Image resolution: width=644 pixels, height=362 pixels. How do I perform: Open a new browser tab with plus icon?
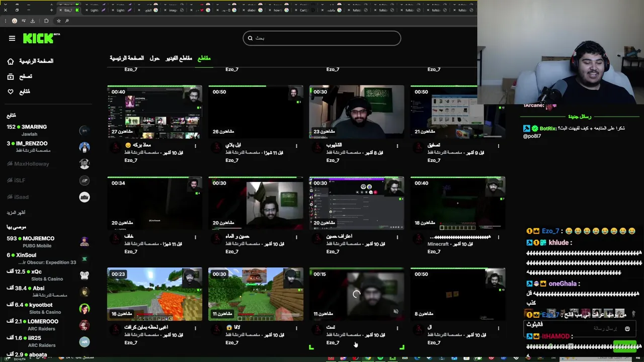coord(51,10)
